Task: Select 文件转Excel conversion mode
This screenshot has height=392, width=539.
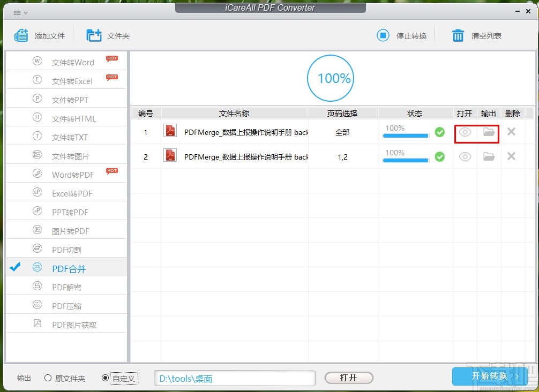Action: point(66,80)
